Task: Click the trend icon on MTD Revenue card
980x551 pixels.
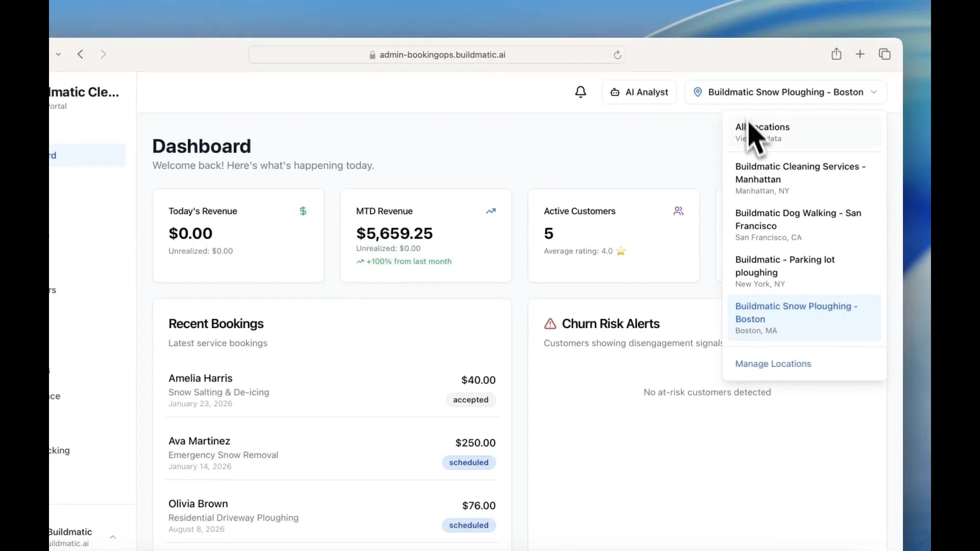Action: [x=491, y=211]
